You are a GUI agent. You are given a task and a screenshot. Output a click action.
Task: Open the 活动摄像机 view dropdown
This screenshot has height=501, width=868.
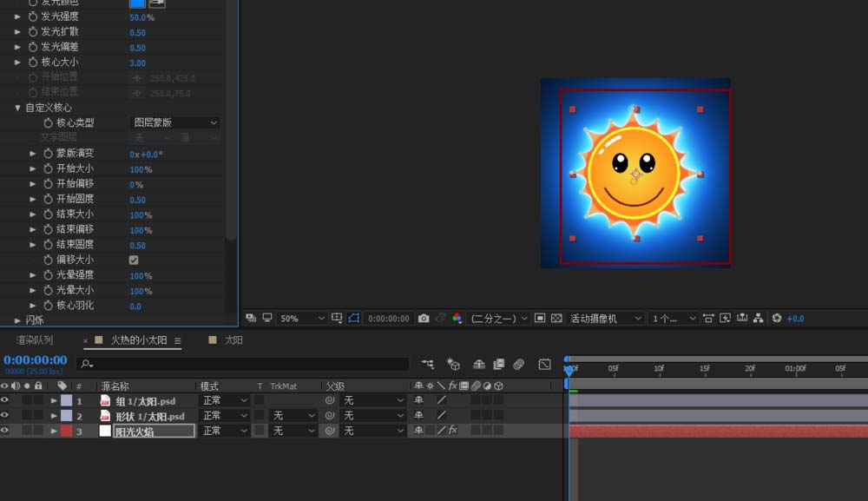(x=605, y=319)
